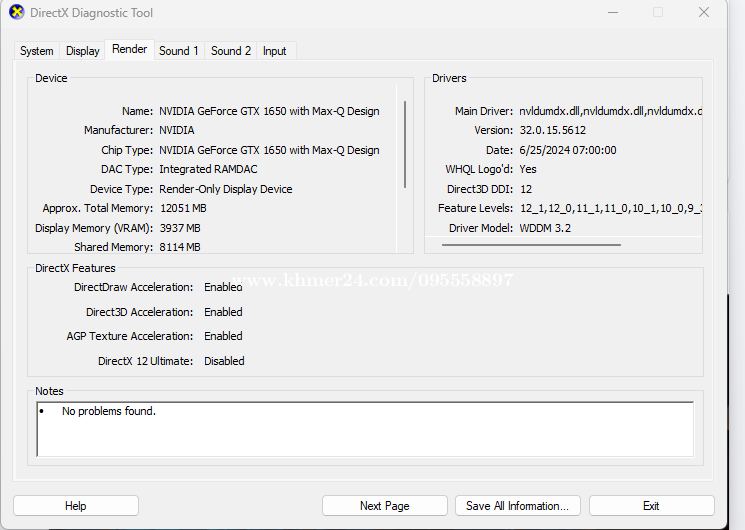Click the Main Driver value nvldumdx.dll
The width and height of the screenshot is (745, 530).
tap(611, 111)
